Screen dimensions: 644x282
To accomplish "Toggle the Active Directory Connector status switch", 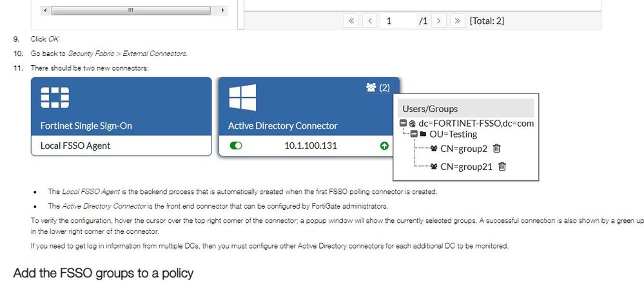I will (x=236, y=146).
